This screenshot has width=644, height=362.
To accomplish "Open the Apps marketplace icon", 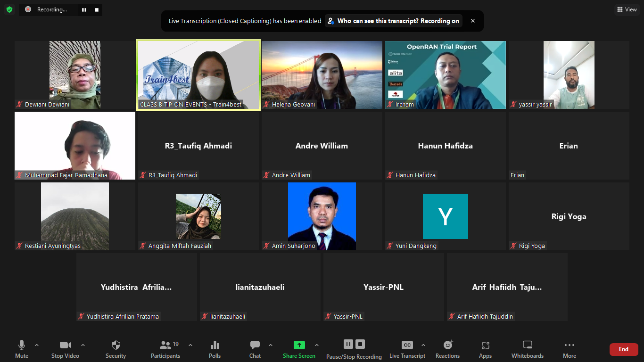I will (x=485, y=349).
